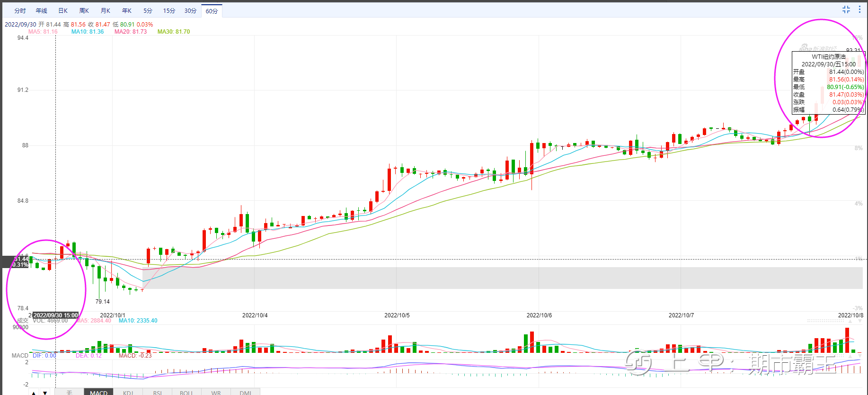This screenshot has height=395, width=868.
Task: Select the 30分 interval tab
Action: tap(190, 10)
